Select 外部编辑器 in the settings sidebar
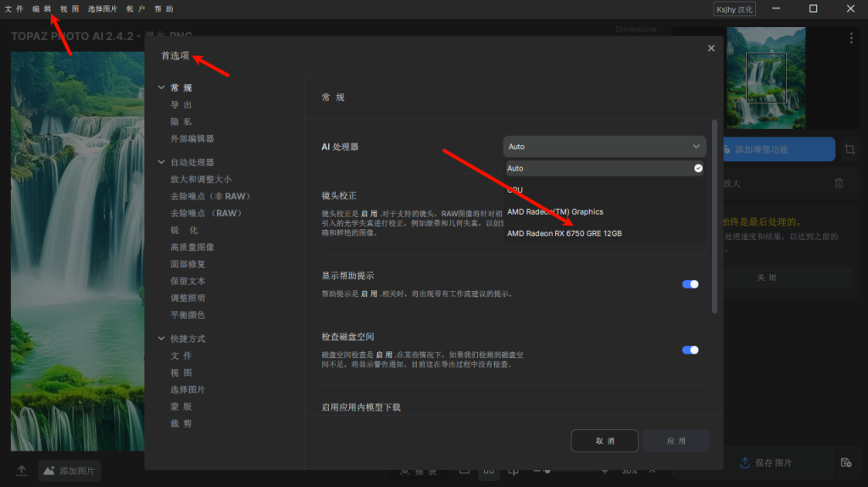Viewport: 868px width, 487px height. click(192, 138)
